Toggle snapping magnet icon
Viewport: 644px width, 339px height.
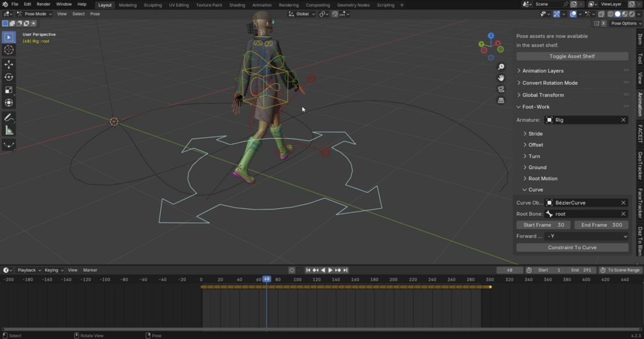[x=335, y=14]
